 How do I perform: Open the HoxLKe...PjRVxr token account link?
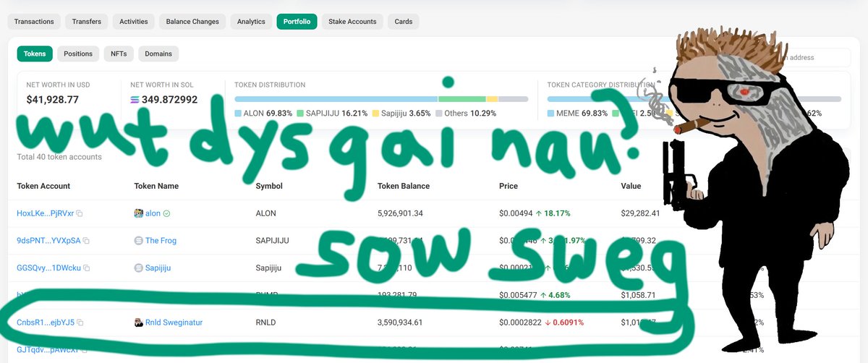[46, 214]
